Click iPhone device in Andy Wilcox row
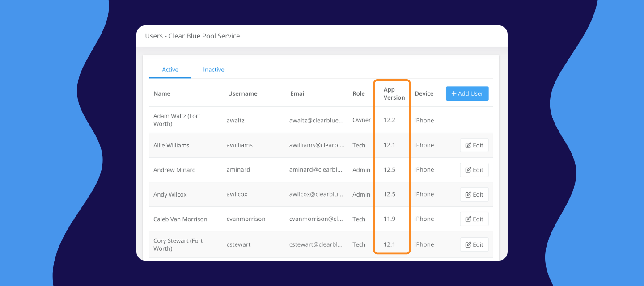Image resolution: width=644 pixels, height=286 pixels. click(x=424, y=194)
